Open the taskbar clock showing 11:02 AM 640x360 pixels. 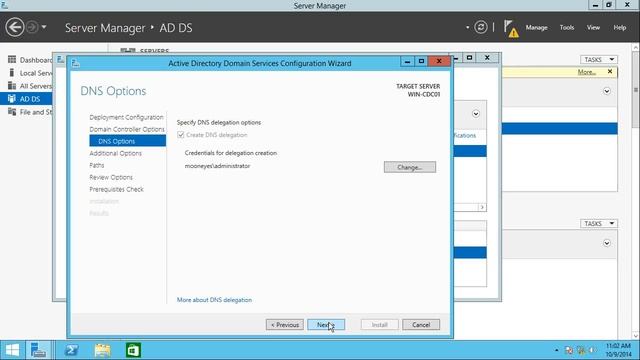pos(618,350)
